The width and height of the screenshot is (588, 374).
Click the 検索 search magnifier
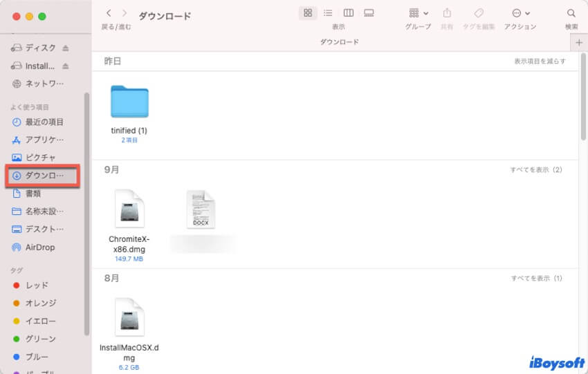click(x=571, y=13)
